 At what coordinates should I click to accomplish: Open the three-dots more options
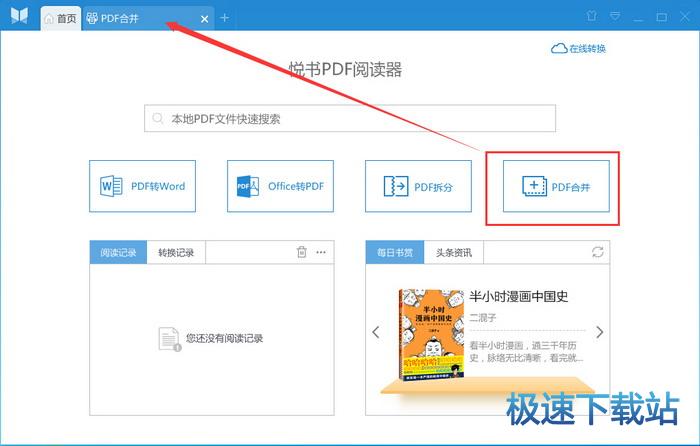tap(321, 252)
